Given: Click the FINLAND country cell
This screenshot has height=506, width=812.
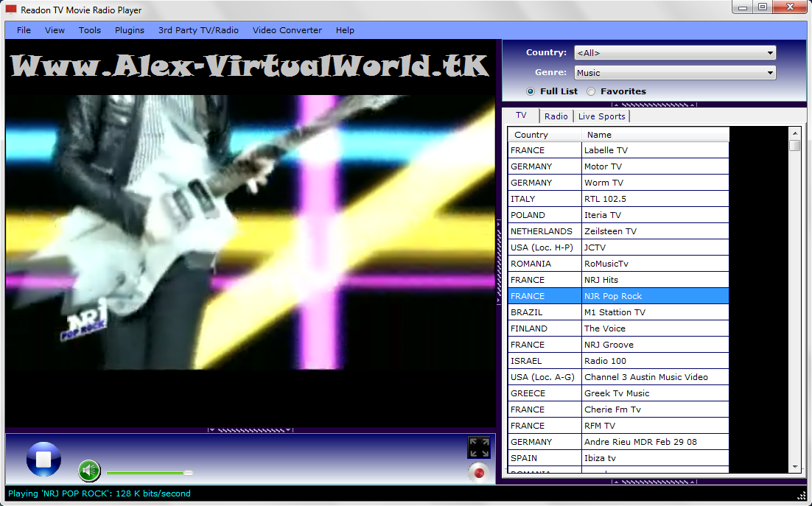Looking at the screenshot, I should 545,328.
